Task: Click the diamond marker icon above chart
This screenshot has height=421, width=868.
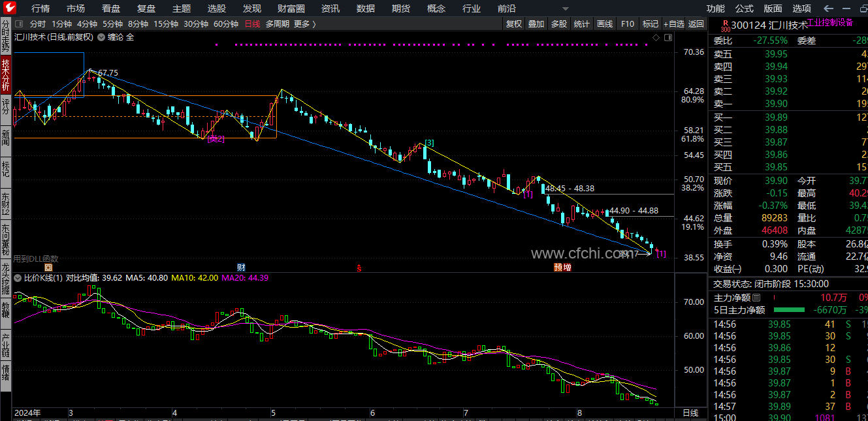Action: pos(656,38)
